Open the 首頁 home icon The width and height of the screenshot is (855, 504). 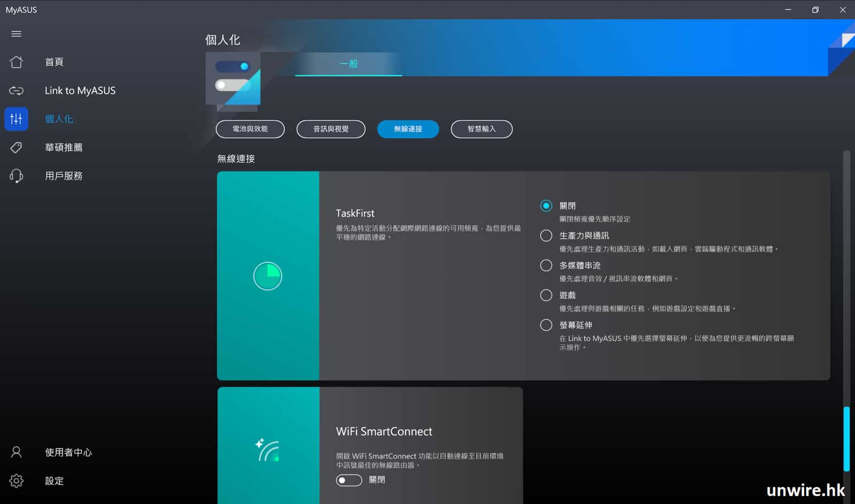coord(16,62)
